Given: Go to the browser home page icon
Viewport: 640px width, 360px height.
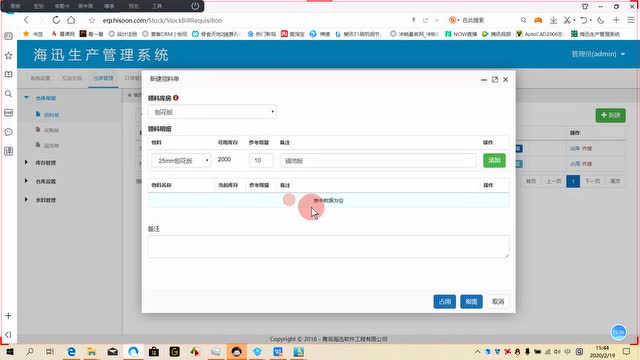Looking at the screenshot, I should (x=71, y=20).
